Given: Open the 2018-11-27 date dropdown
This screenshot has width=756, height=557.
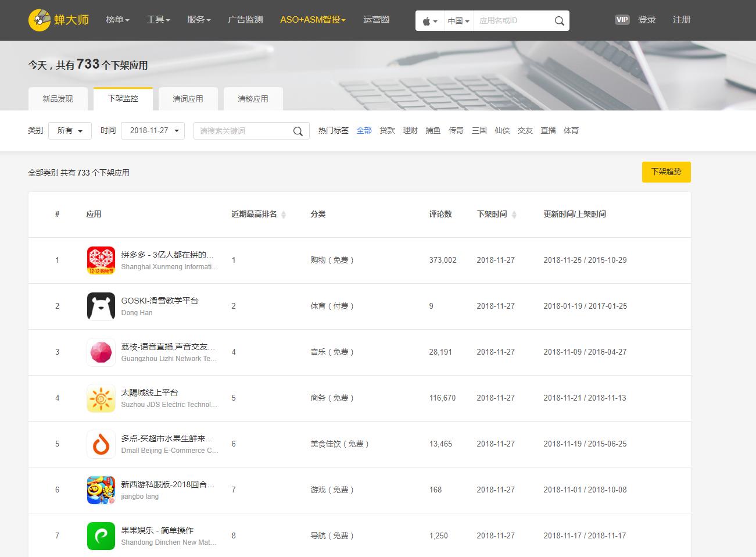Looking at the screenshot, I should tap(153, 131).
